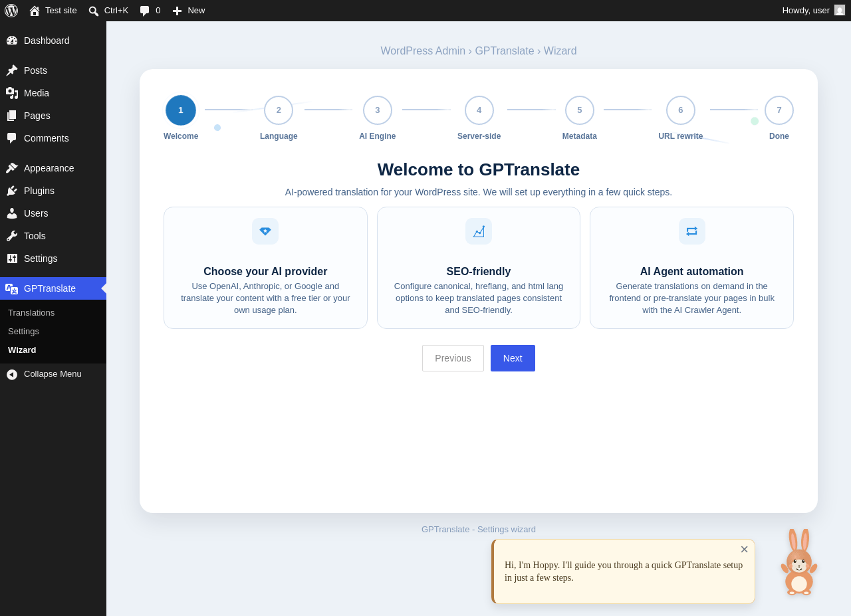Open Comments menu in sidebar
Screen dimensions: 851x616
tap(53, 138)
